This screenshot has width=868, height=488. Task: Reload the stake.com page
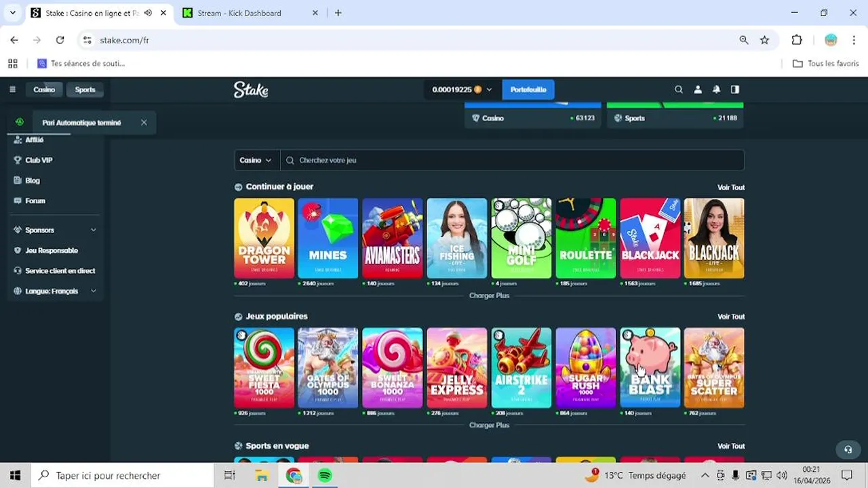[x=60, y=40]
